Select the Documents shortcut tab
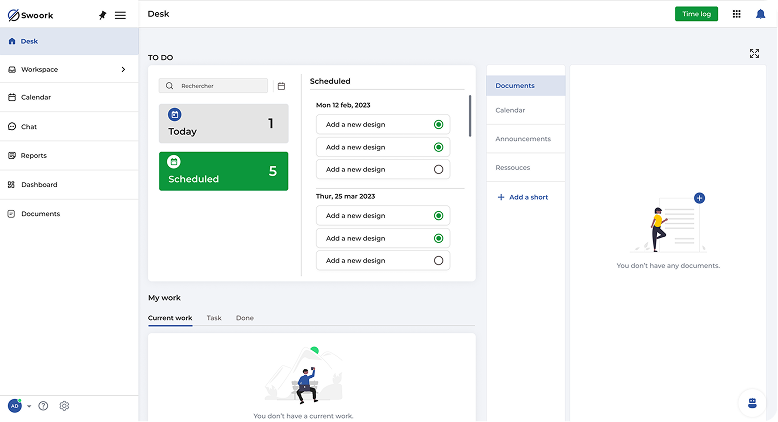 pyautogui.click(x=525, y=85)
